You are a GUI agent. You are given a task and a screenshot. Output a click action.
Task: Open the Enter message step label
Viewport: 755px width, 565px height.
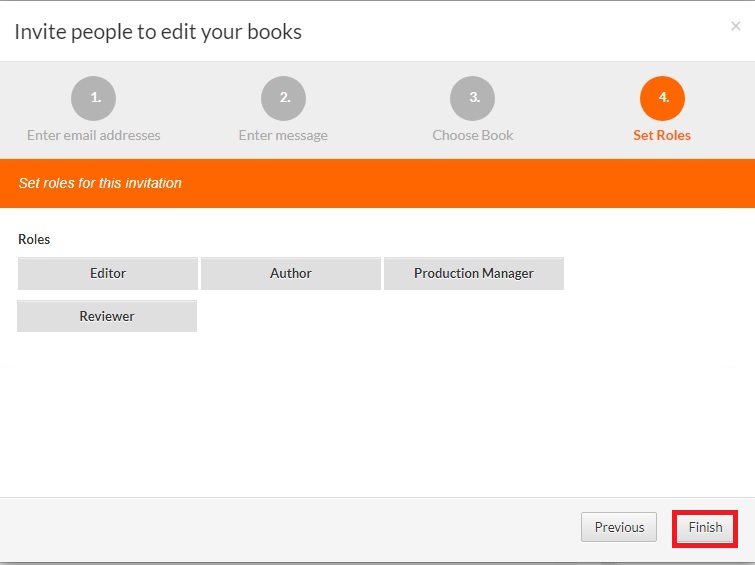283,135
